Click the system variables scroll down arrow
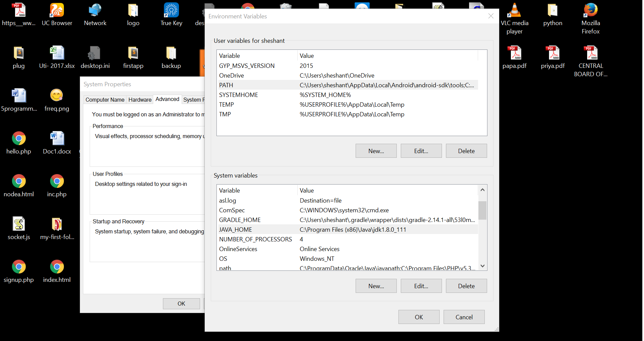 (482, 266)
